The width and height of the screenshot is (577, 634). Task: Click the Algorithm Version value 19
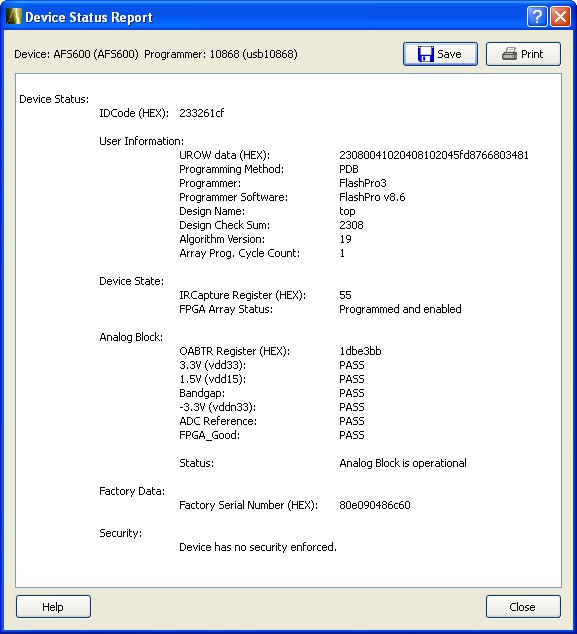pyautogui.click(x=345, y=239)
